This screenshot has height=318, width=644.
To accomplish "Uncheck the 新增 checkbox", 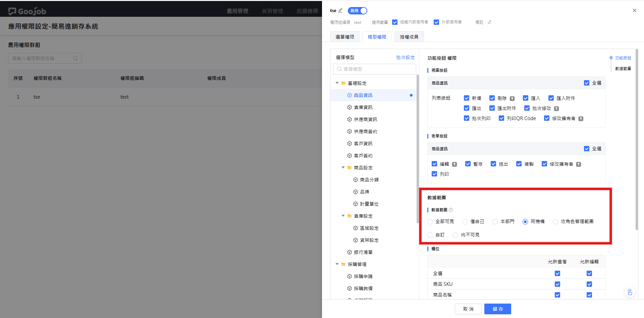I will [x=467, y=98].
